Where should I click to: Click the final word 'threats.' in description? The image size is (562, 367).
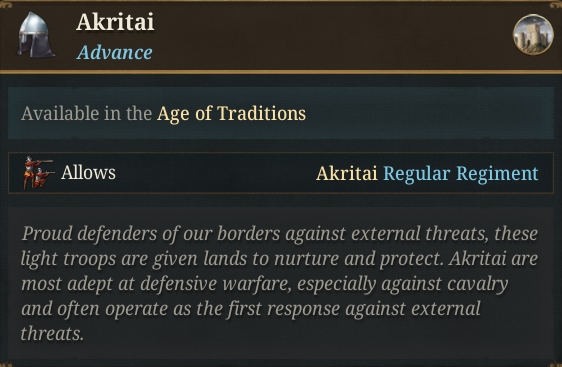52,334
